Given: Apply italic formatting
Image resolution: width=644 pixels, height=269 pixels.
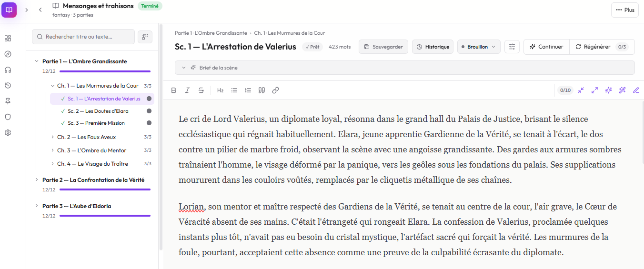Looking at the screenshot, I should (x=187, y=90).
